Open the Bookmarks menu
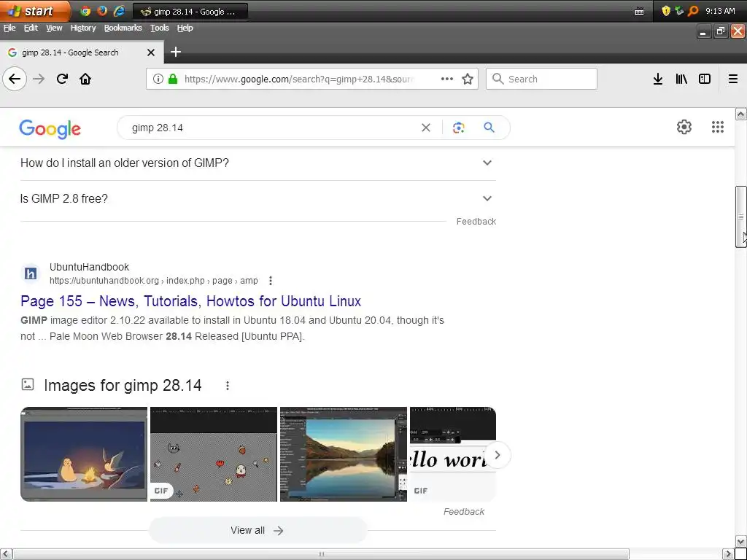 point(123,28)
